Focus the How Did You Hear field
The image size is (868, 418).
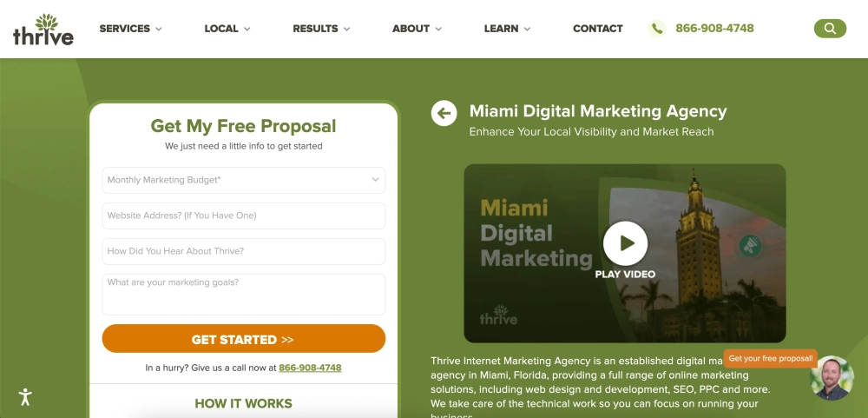click(244, 251)
